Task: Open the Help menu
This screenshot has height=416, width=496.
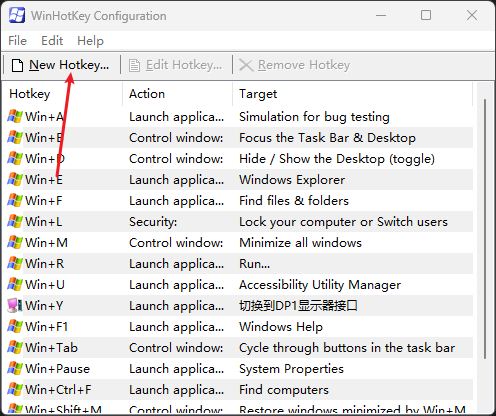Action: click(90, 41)
